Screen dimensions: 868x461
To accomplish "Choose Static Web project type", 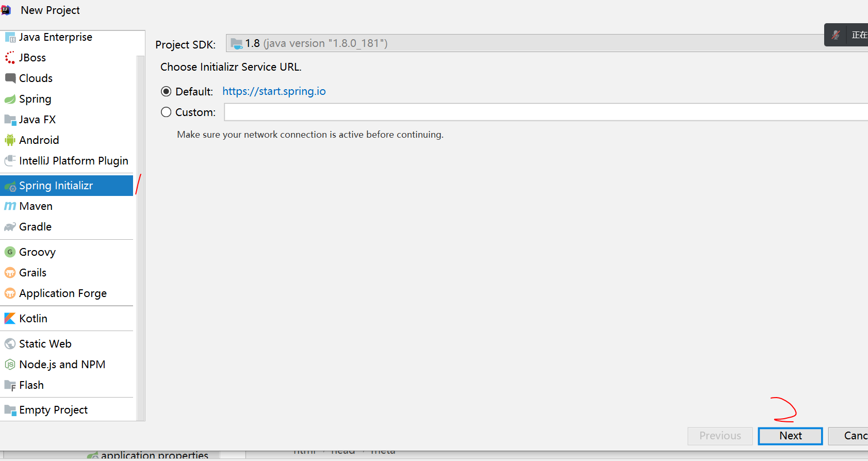I will tap(67, 344).
